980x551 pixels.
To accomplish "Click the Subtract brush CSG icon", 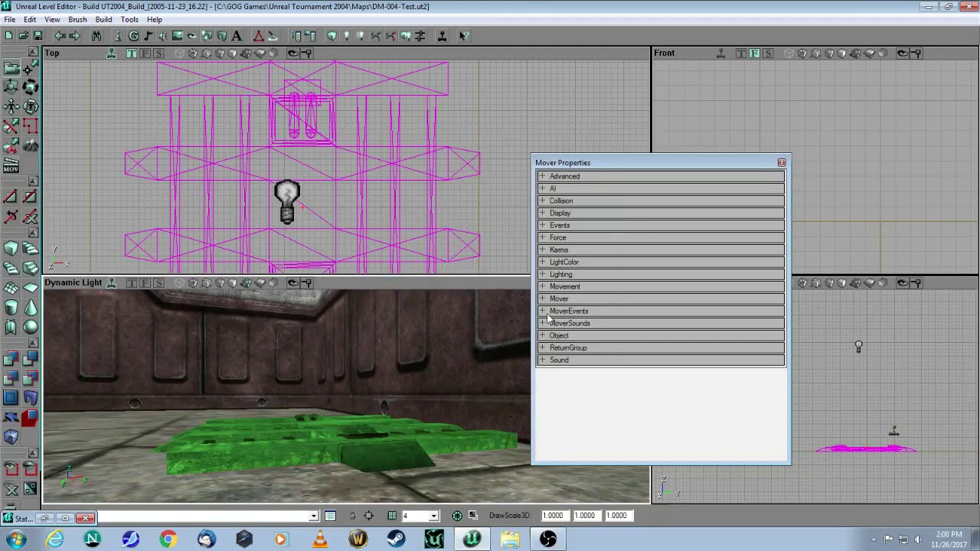I will coord(31,358).
